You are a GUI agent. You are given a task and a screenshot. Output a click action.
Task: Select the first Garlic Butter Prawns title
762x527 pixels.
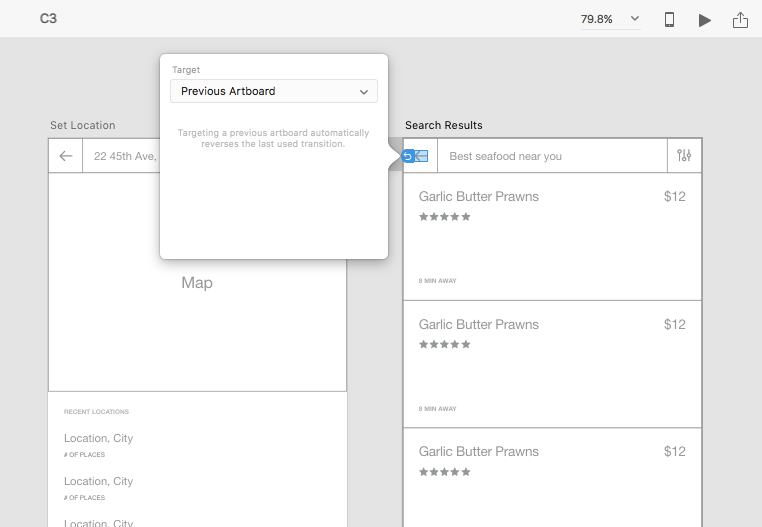click(478, 197)
